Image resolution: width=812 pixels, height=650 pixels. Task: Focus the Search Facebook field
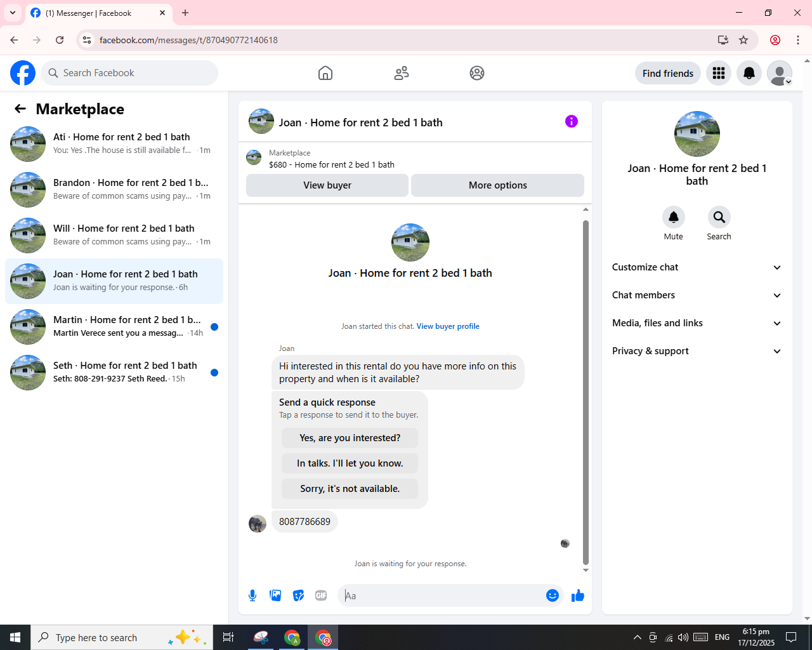pyautogui.click(x=129, y=73)
